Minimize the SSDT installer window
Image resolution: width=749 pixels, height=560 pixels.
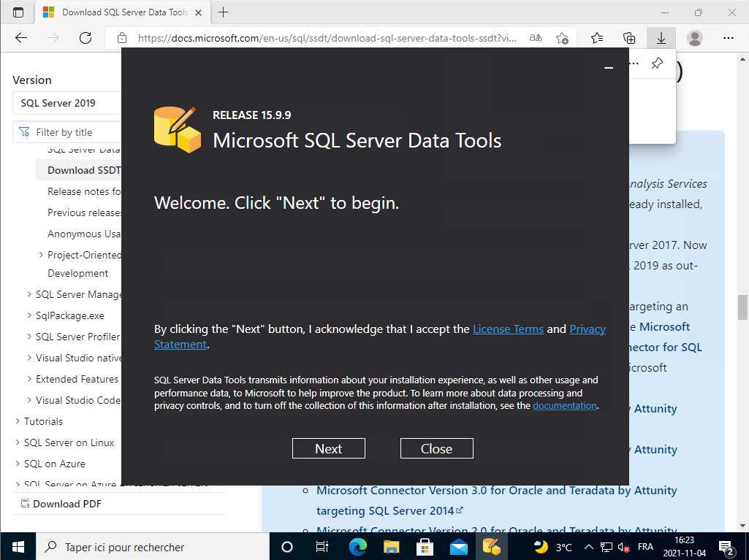coord(609,68)
